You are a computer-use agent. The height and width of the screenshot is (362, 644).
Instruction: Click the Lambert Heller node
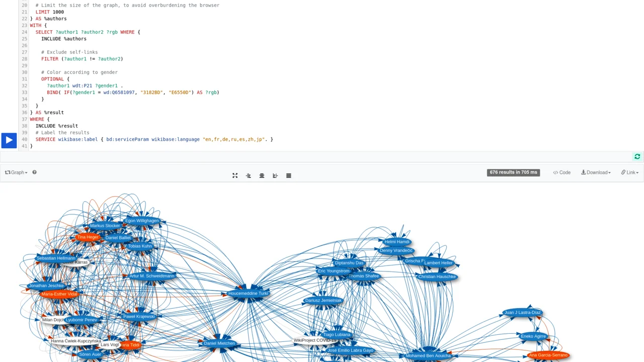[439, 263]
